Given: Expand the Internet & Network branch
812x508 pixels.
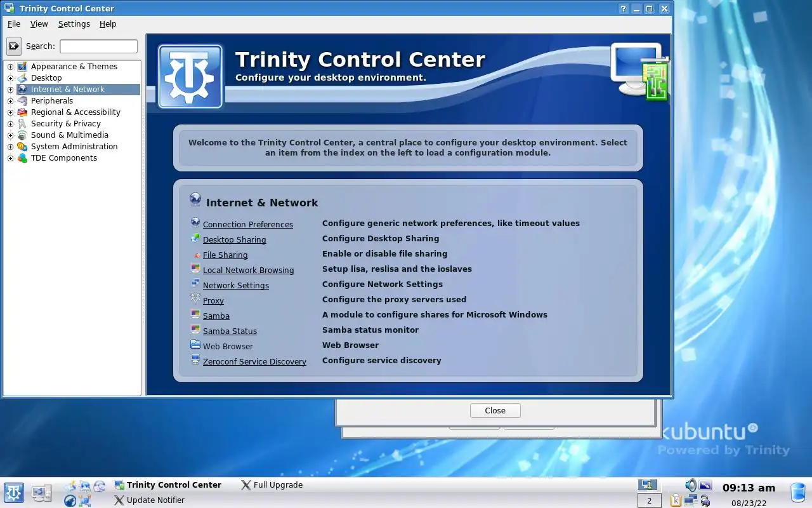Looking at the screenshot, I should [10, 90].
